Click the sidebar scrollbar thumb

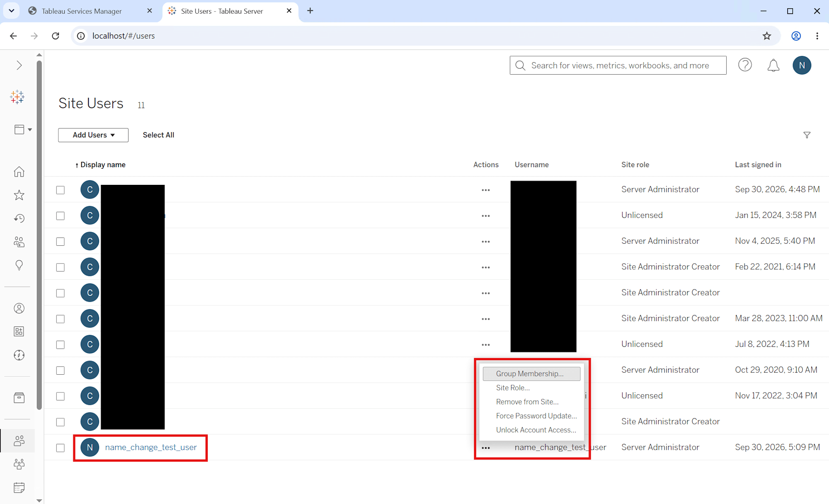39,235
